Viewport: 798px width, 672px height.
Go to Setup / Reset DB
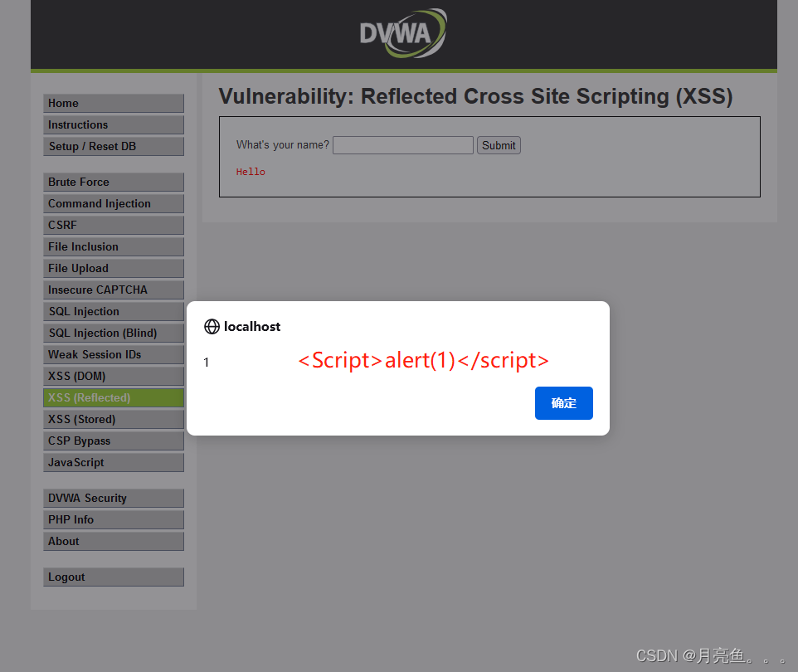click(114, 146)
